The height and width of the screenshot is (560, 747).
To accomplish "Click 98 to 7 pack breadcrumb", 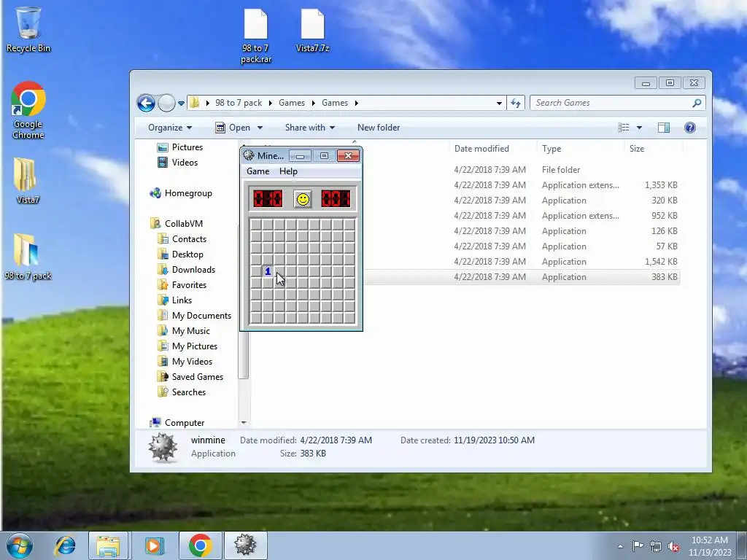I will (239, 103).
